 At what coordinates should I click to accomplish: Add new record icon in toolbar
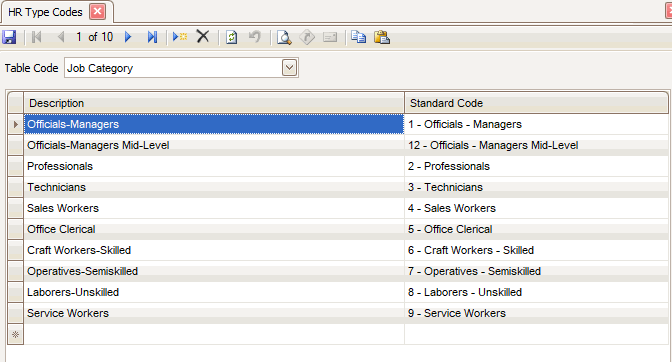pyautogui.click(x=180, y=37)
